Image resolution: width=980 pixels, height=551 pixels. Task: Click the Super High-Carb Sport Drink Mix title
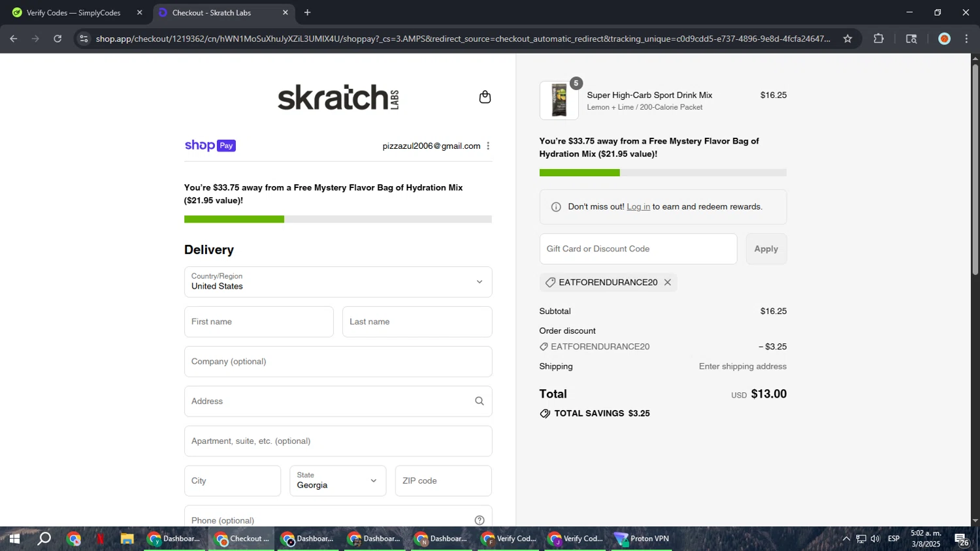(x=649, y=95)
